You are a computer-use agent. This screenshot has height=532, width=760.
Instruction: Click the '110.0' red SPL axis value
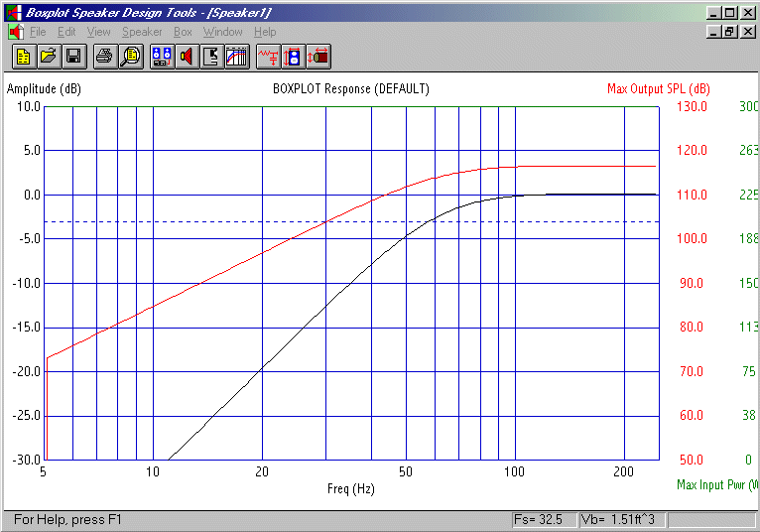(692, 195)
